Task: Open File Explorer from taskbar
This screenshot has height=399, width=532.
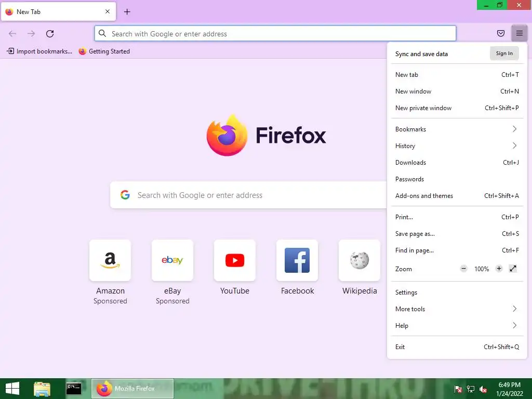Action: [42, 389]
